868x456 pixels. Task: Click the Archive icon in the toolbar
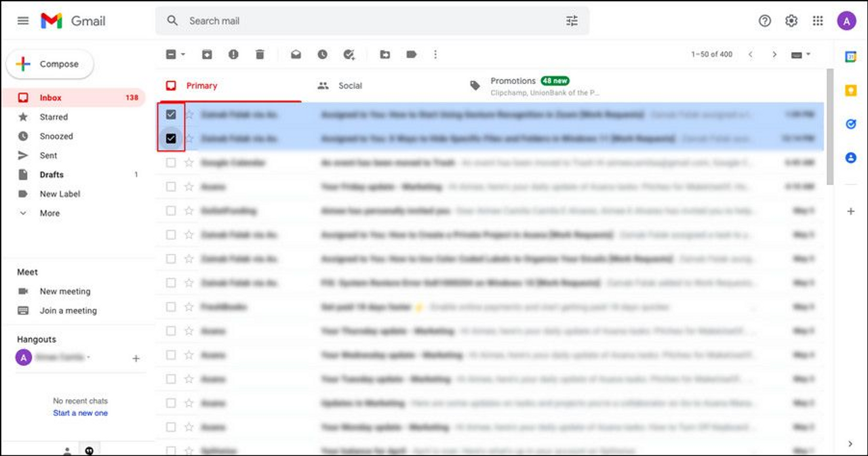coord(207,55)
